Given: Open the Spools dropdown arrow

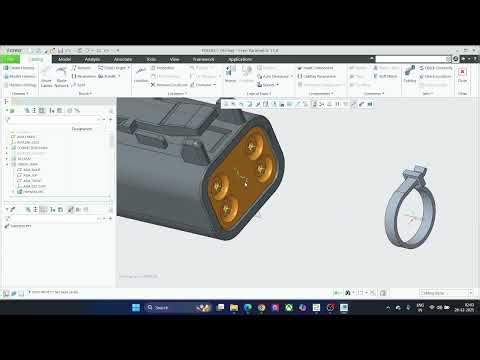Looking at the screenshot, I should tap(277, 85).
